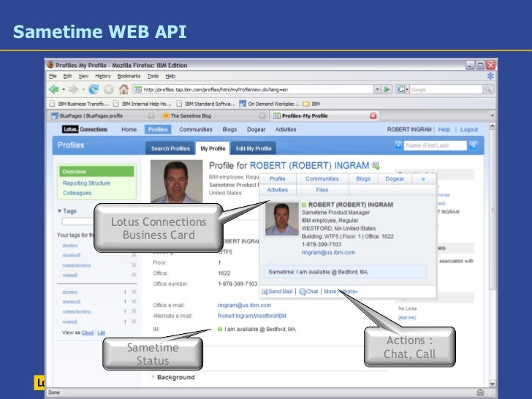The width and height of the screenshot is (532, 399).
Task: Expand the business card more-tabs arrow
Action: point(423,179)
